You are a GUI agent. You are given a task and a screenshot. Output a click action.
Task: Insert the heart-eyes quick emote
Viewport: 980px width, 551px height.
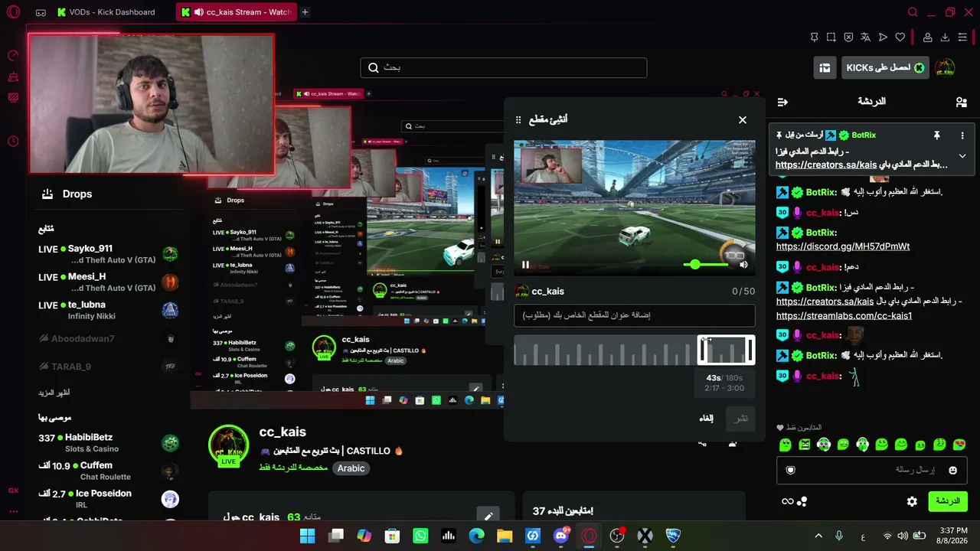pos(959,445)
